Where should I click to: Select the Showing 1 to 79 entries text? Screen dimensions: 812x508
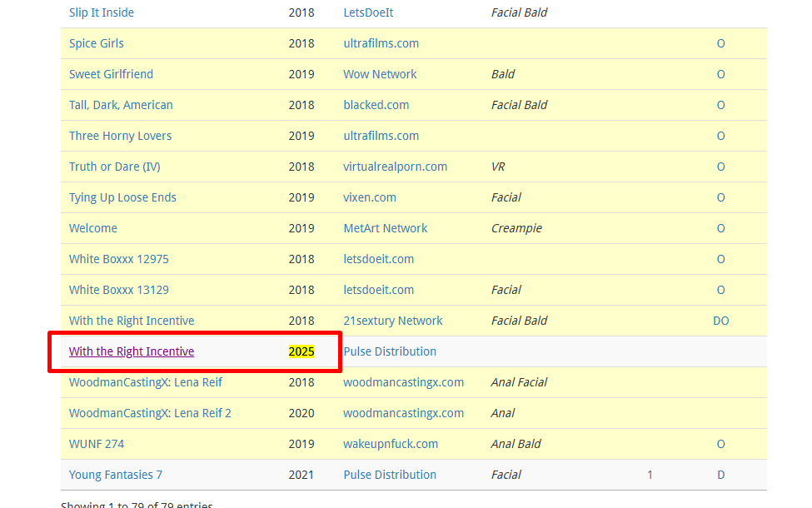pyautogui.click(x=137, y=504)
